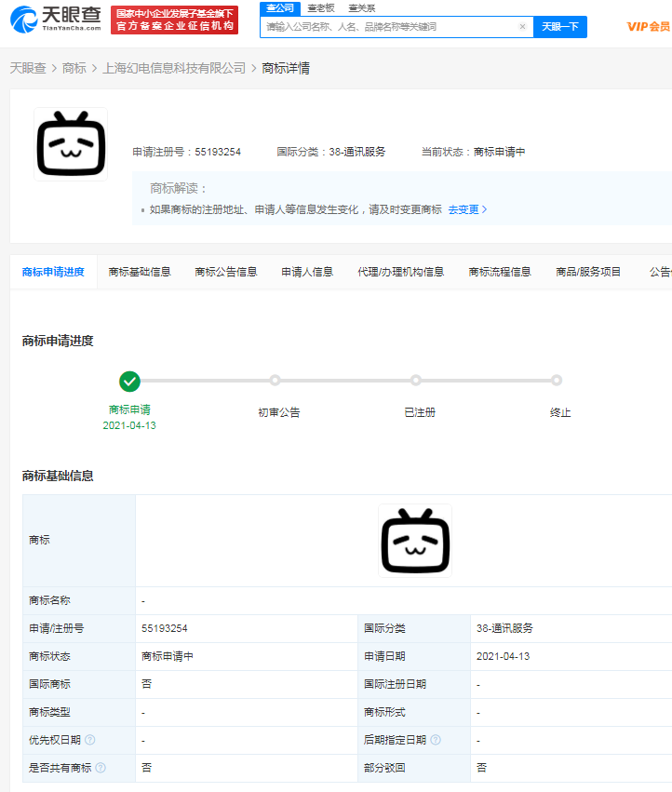Click the red 官方备案企业征信机构 banner

(x=174, y=20)
